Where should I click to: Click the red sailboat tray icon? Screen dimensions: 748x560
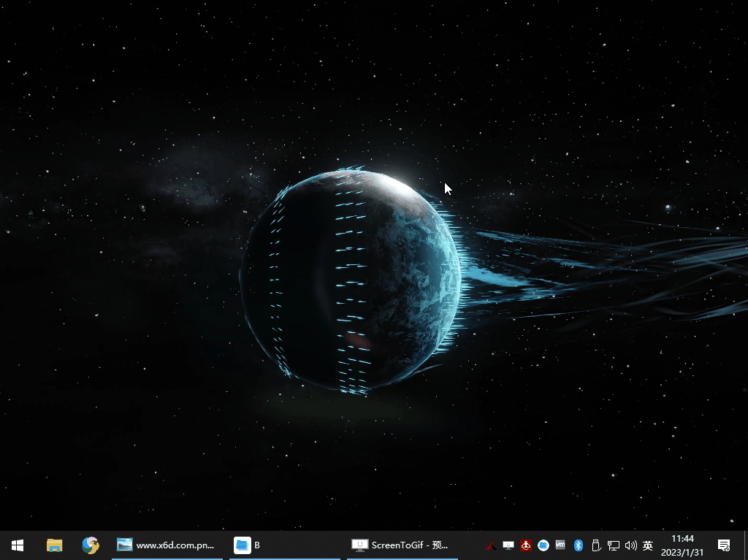point(526,545)
